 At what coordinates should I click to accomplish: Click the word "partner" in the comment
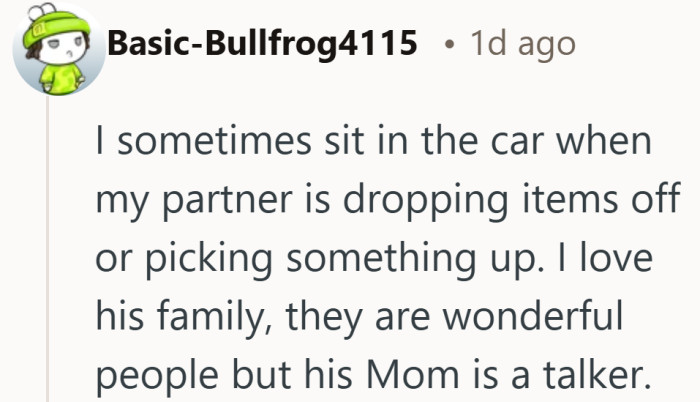[x=227, y=201]
